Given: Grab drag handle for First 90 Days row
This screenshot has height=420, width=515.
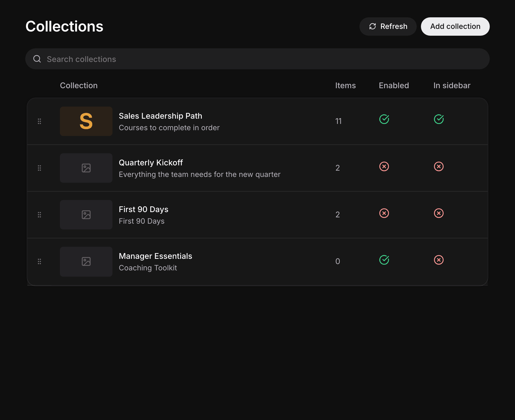Looking at the screenshot, I should point(39,215).
